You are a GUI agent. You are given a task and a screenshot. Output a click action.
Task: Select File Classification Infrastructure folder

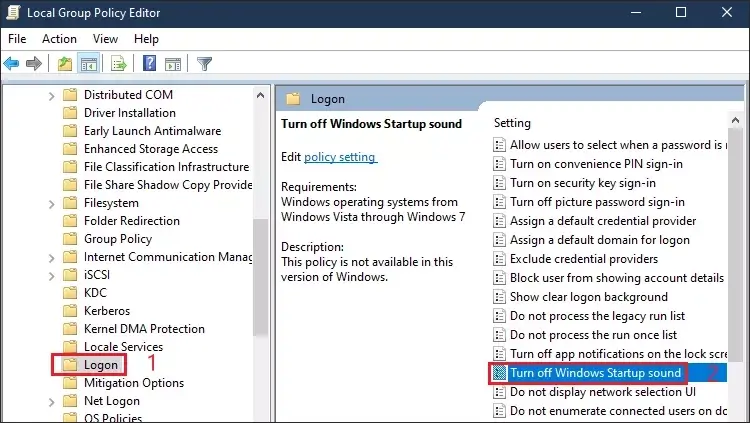(x=166, y=167)
